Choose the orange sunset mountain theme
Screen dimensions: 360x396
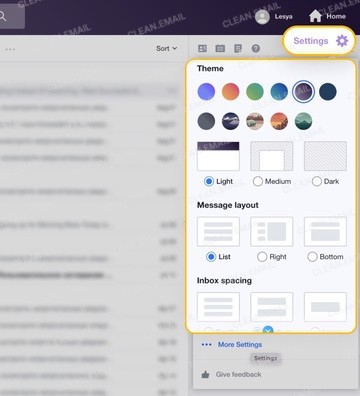click(279, 121)
